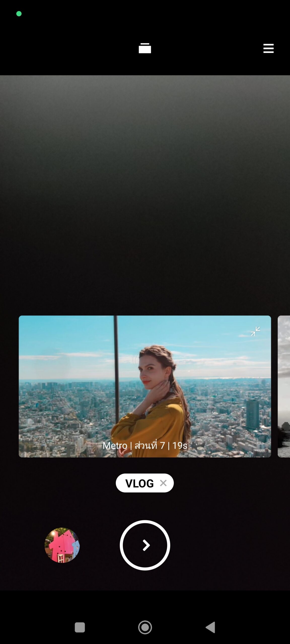Select the grayscale template on the right
The width and height of the screenshot is (290, 644).
tap(284, 386)
